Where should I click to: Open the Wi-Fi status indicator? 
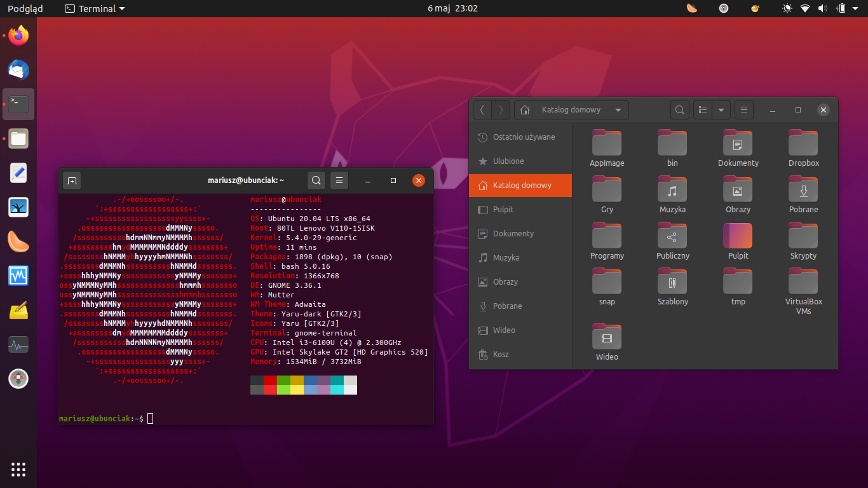tap(805, 8)
